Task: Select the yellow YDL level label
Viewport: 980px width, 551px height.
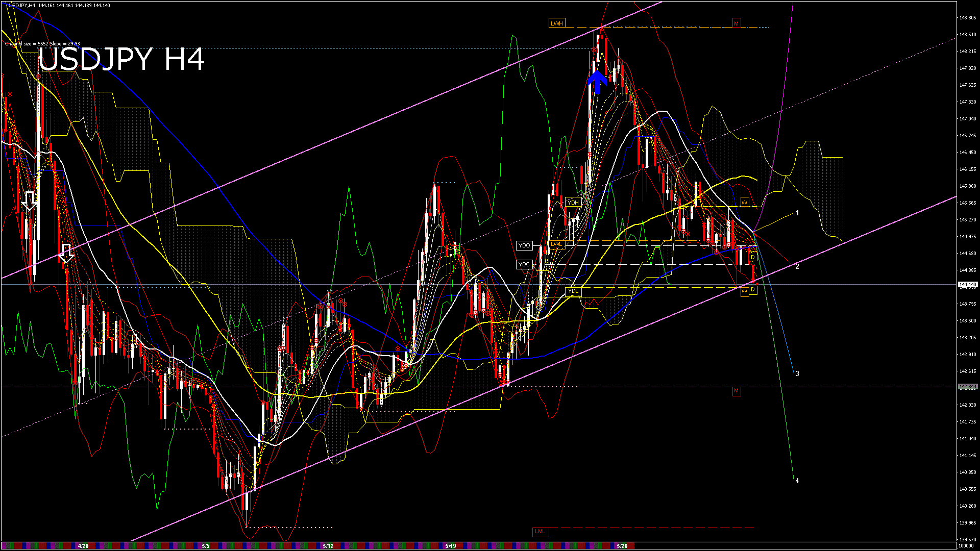Action: pos(573,291)
